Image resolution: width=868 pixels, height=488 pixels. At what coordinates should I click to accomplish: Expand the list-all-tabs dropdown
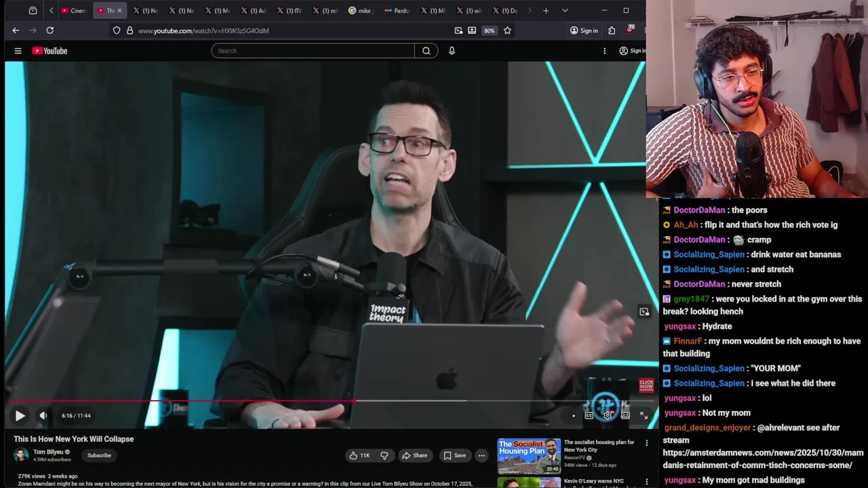tap(565, 11)
